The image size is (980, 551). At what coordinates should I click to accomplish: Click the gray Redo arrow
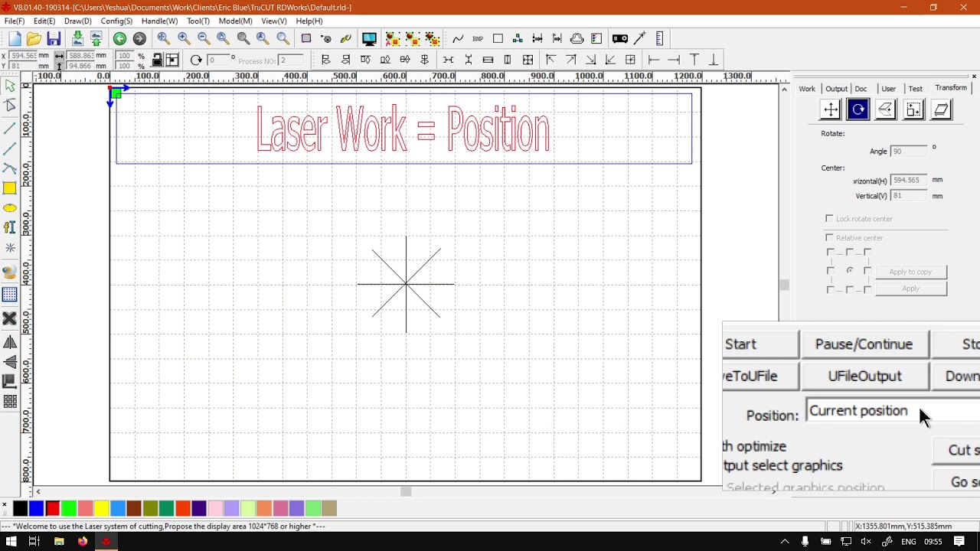[x=139, y=39]
